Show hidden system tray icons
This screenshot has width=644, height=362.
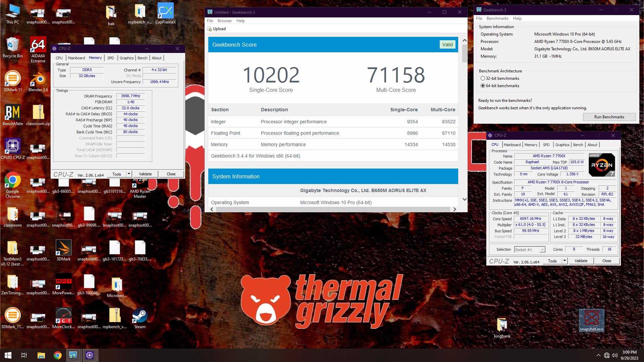[x=598, y=355]
